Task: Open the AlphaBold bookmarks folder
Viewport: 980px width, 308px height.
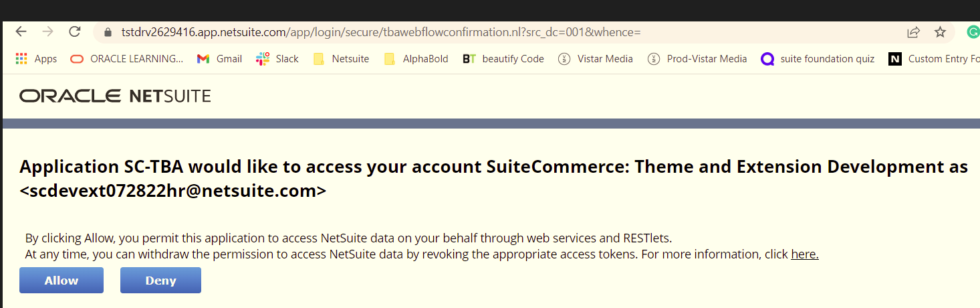Action: [x=416, y=59]
